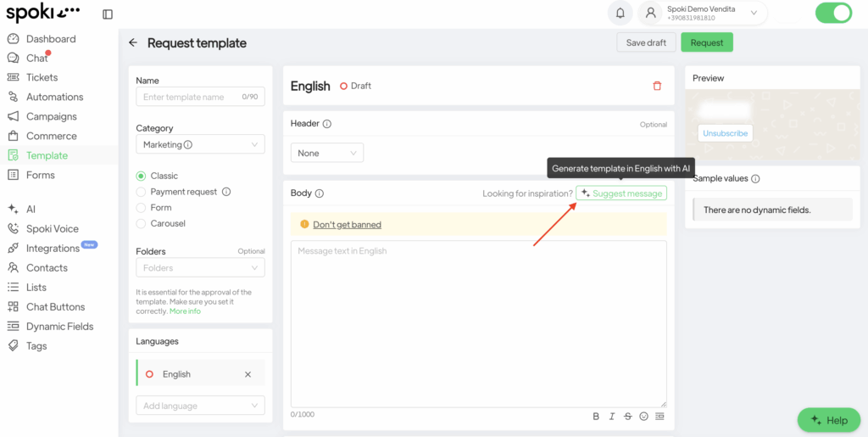Viewport: 868px width, 437px height.
Task: Delete English draft with trash icon
Action: (657, 86)
